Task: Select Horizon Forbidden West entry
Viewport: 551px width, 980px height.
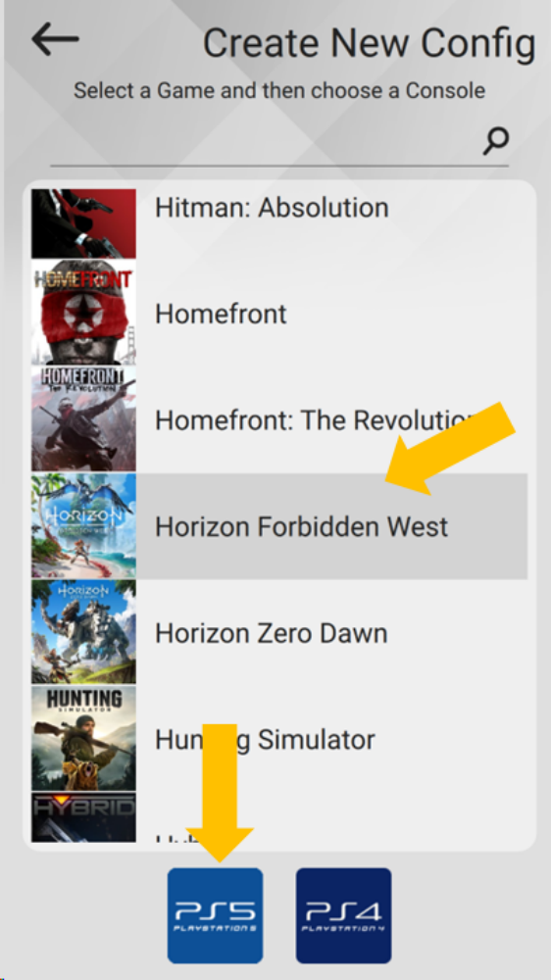Action: (x=279, y=525)
